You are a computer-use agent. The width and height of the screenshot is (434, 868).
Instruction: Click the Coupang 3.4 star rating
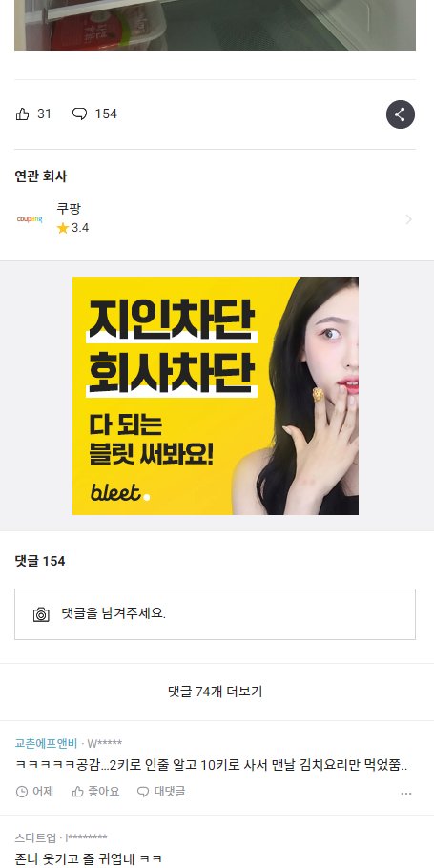click(72, 228)
